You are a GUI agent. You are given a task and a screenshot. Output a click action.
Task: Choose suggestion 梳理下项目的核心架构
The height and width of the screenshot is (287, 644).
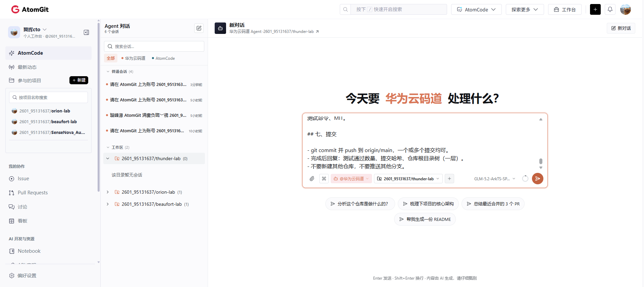coord(428,204)
